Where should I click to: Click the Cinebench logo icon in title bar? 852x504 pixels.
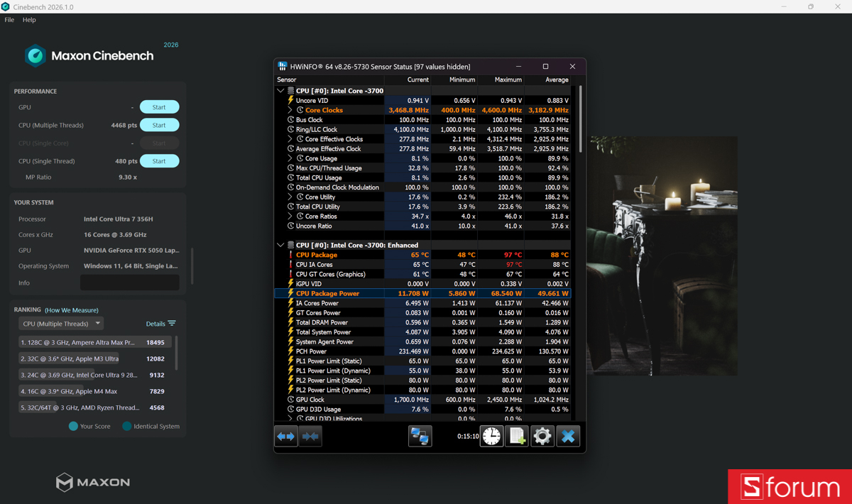[x=6, y=6]
